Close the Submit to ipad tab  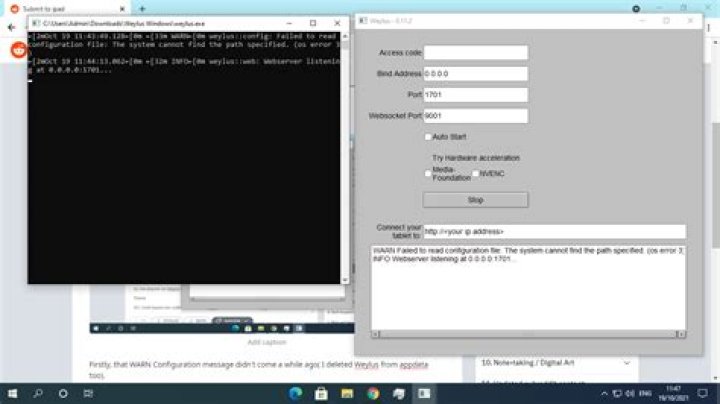click(x=122, y=9)
